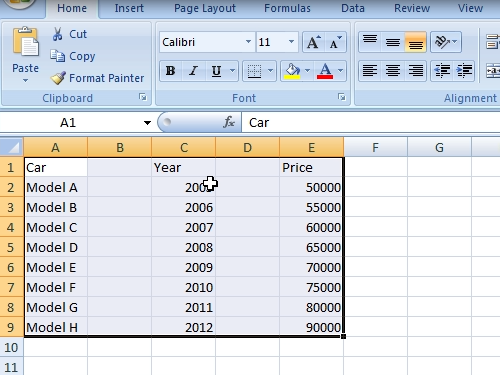The height and width of the screenshot is (375, 500).
Task: Click the Cut scissors icon
Action: [x=57, y=34]
